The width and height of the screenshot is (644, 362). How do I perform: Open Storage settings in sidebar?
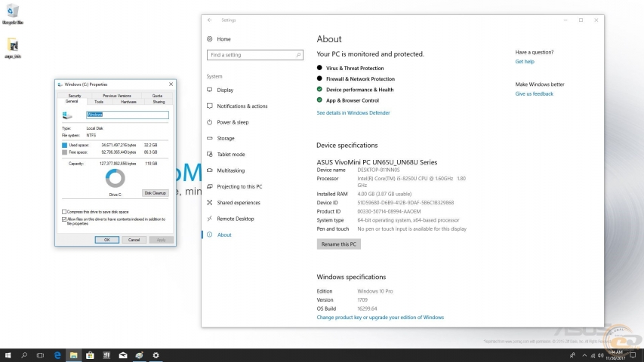tap(226, 138)
